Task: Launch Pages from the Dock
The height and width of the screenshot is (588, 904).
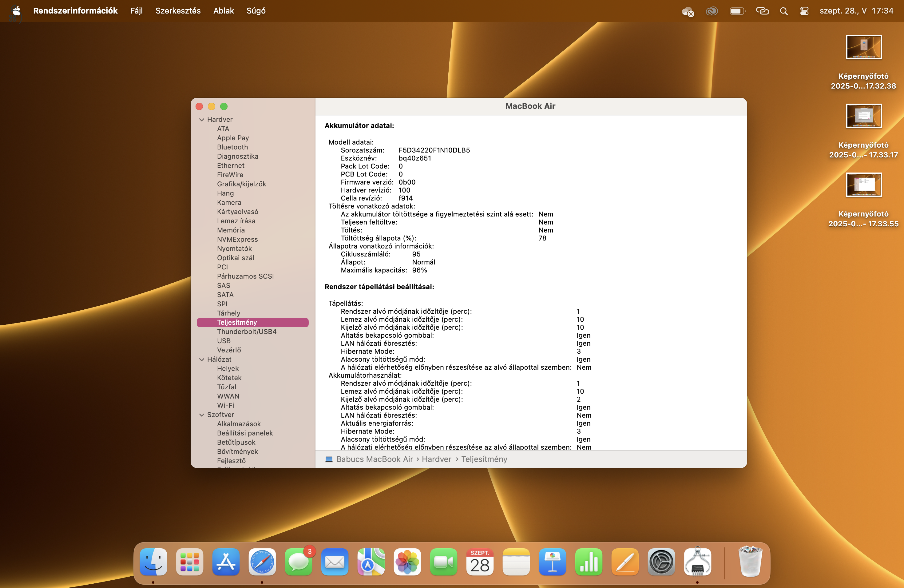Action: (625, 562)
